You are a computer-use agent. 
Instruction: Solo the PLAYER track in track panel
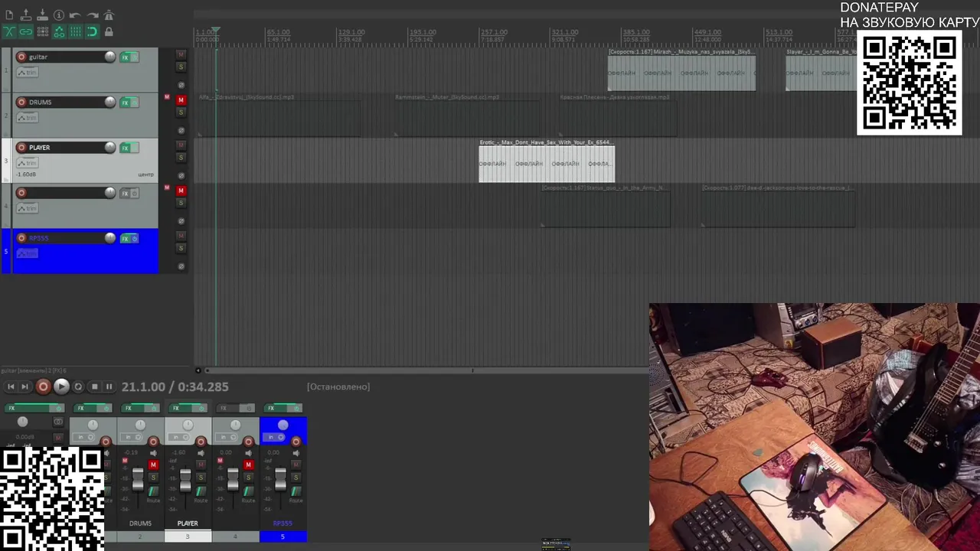[x=181, y=158]
